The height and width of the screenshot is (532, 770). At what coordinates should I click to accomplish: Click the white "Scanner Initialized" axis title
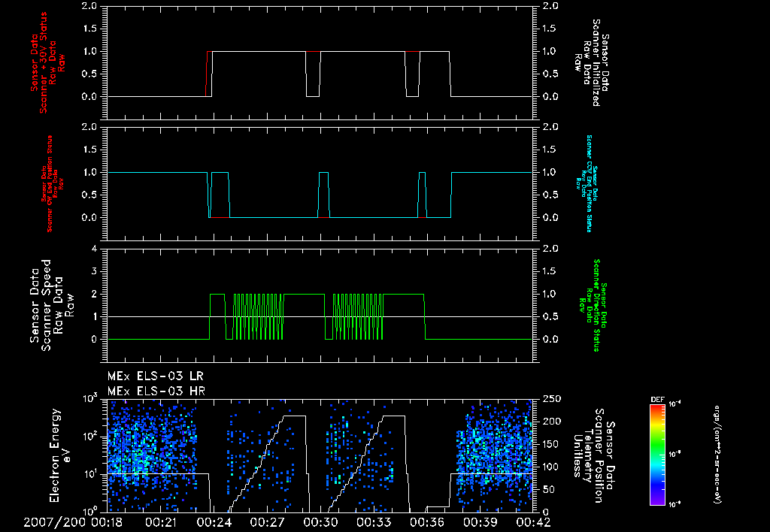[591, 63]
